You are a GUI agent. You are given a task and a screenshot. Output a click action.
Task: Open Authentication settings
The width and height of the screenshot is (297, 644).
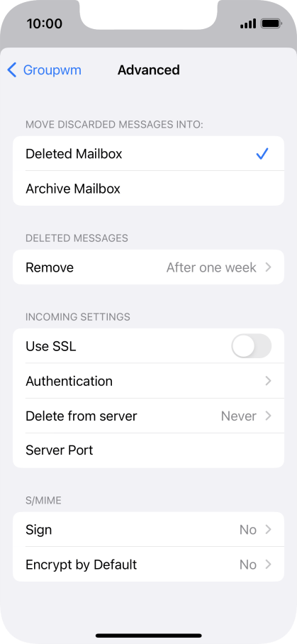click(149, 381)
